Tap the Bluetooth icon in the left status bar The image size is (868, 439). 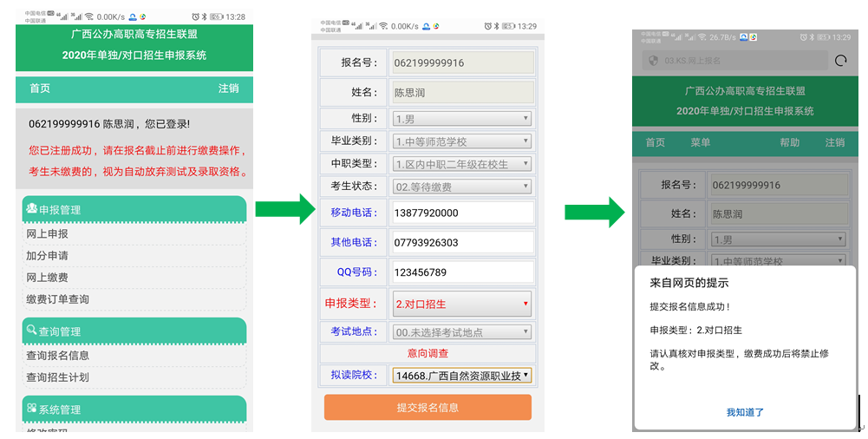pyautogui.click(x=204, y=17)
